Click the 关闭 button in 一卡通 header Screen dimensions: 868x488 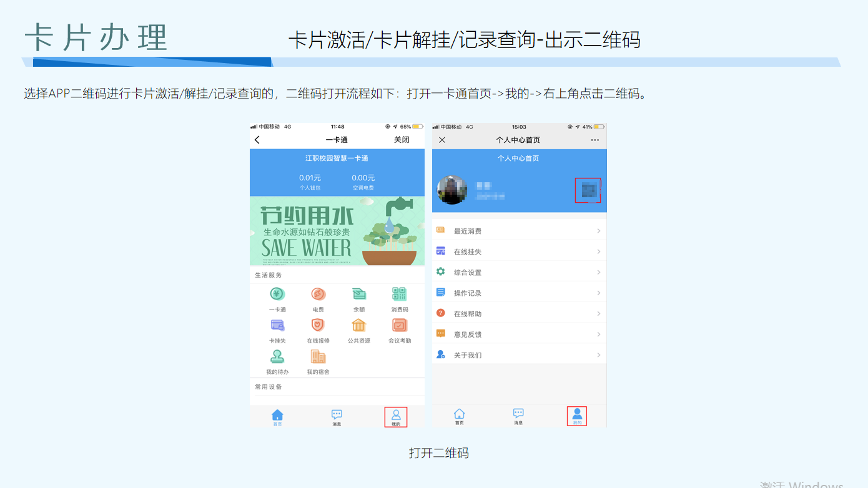(x=402, y=140)
